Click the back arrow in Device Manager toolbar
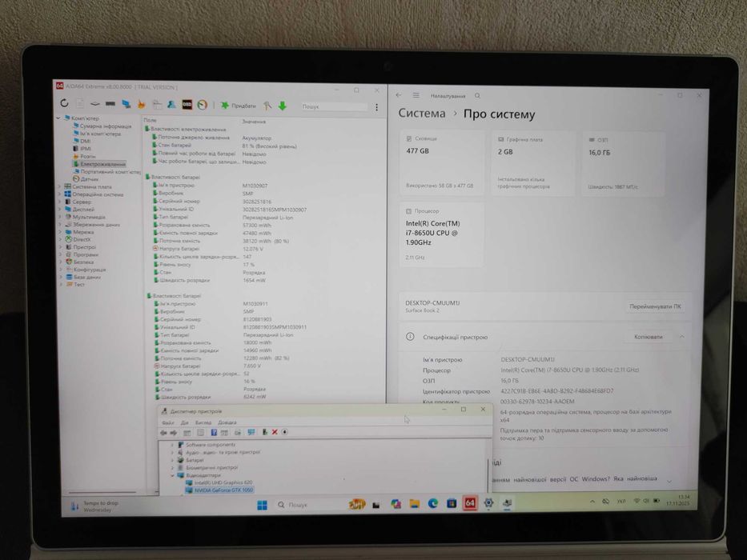This screenshot has width=747, height=560. tap(163, 433)
